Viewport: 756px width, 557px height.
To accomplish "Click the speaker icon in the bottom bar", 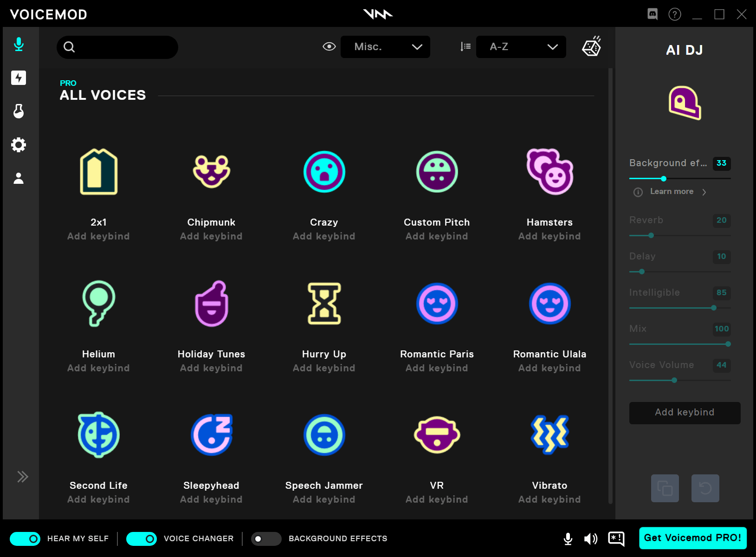I will pos(590,538).
